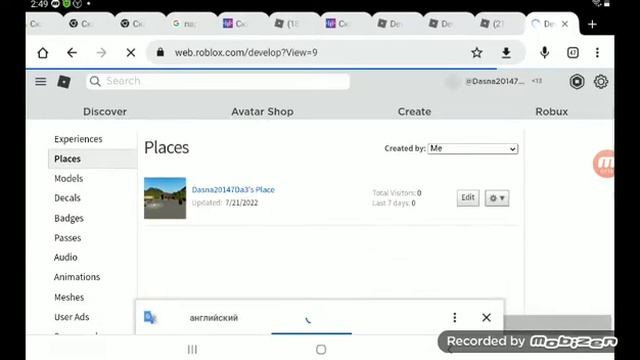
Task: Open the Discover nav item
Action: 105,111
